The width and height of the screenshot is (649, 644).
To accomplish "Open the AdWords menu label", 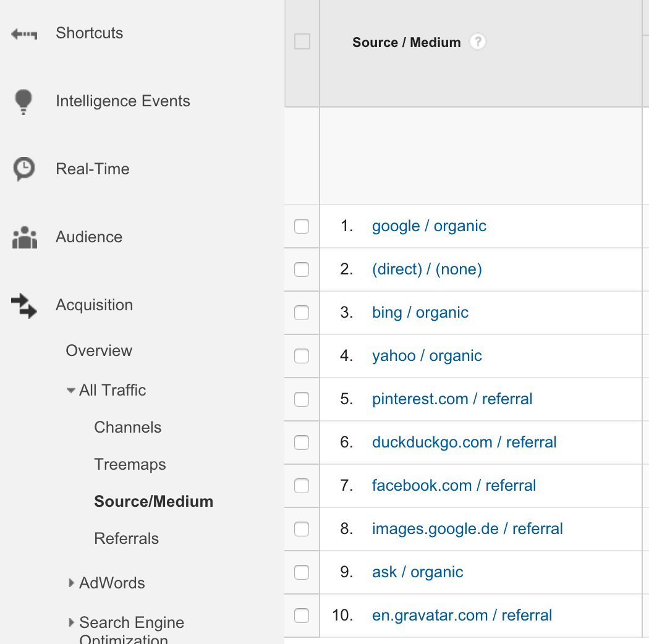I will coord(112,583).
